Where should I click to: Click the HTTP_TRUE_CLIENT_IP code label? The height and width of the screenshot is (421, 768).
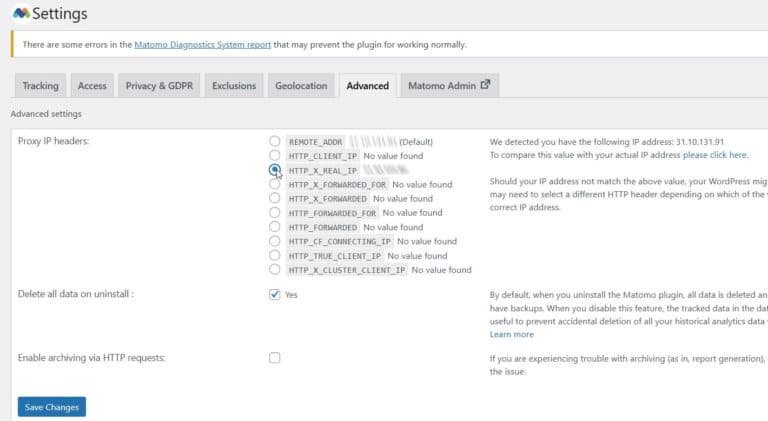[335, 256]
